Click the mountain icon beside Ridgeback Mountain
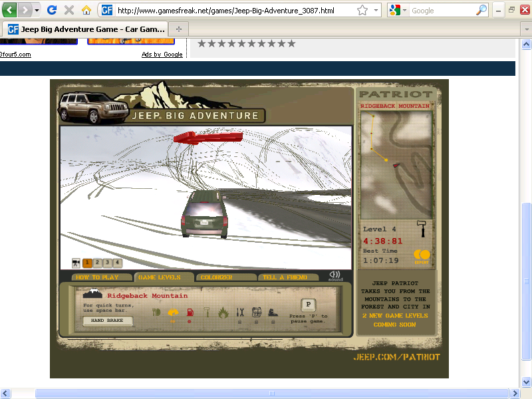The image size is (532, 399). (92, 294)
